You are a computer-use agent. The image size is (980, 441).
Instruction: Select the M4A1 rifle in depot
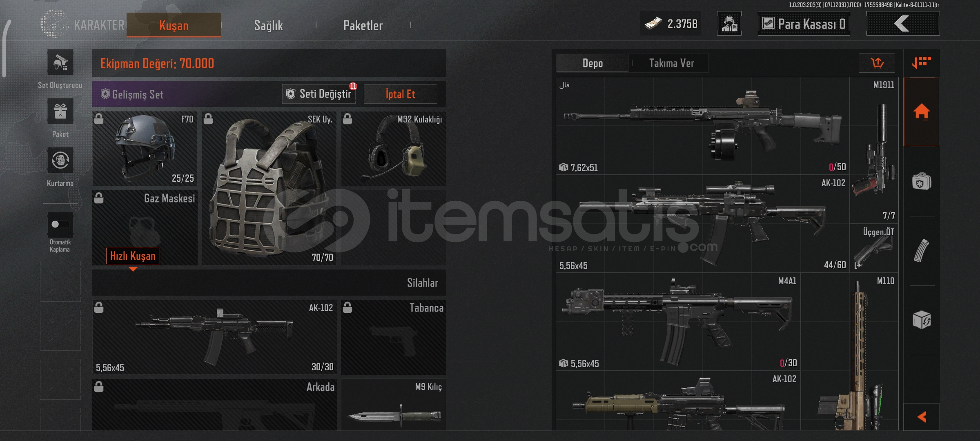coord(678,322)
